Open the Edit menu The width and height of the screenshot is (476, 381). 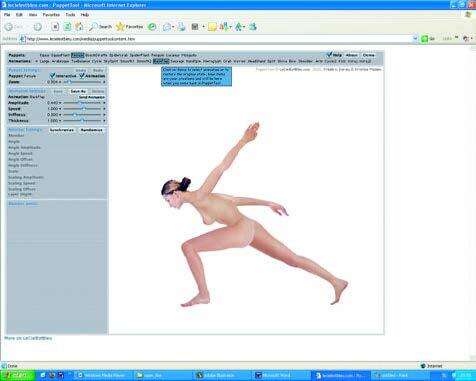coord(19,15)
